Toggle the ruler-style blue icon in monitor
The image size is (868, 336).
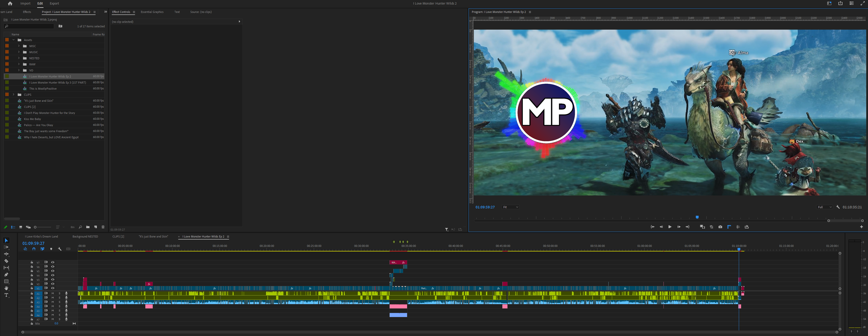pos(729,227)
